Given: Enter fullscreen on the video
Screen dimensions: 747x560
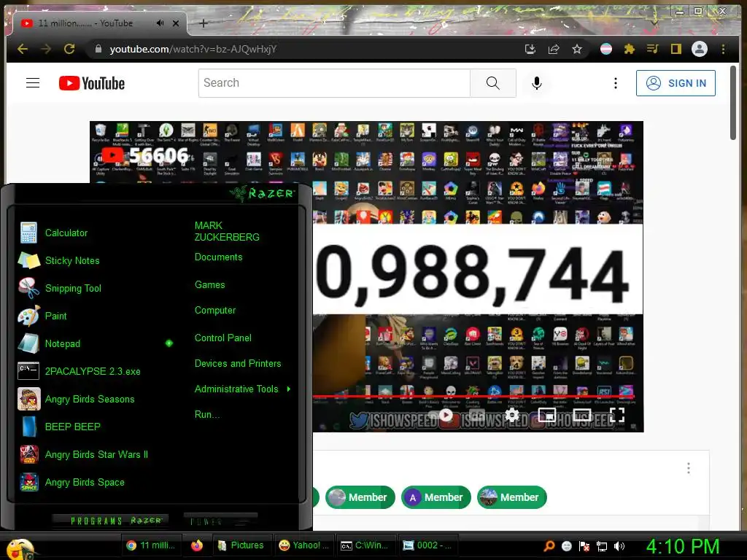Looking at the screenshot, I should click(x=617, y=415).
